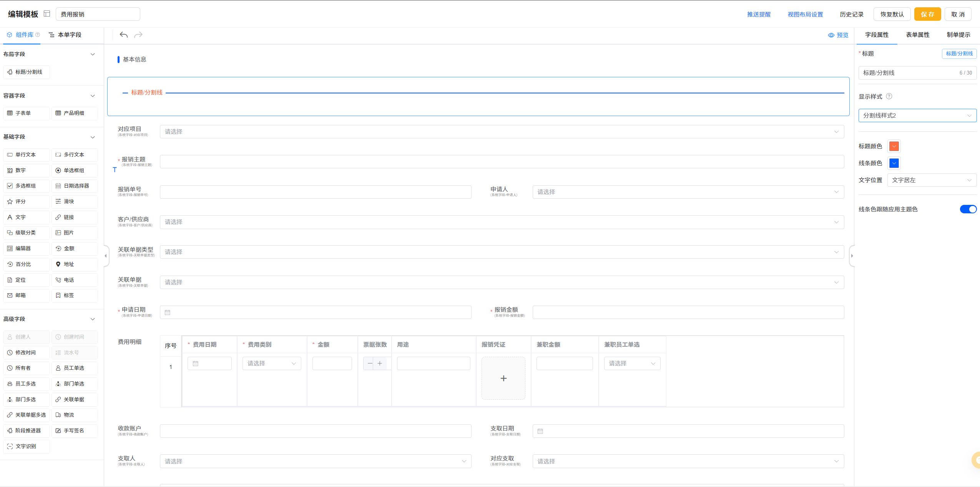Collapse the 基础字段 section
The height and width of the screenshot is (487, 980).
(x=93, y=137)
